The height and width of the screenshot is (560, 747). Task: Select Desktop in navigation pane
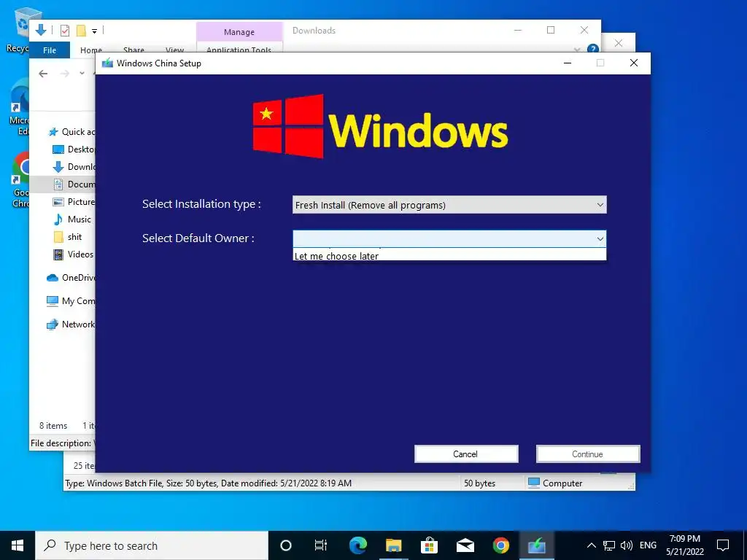[x=74, y=149]
